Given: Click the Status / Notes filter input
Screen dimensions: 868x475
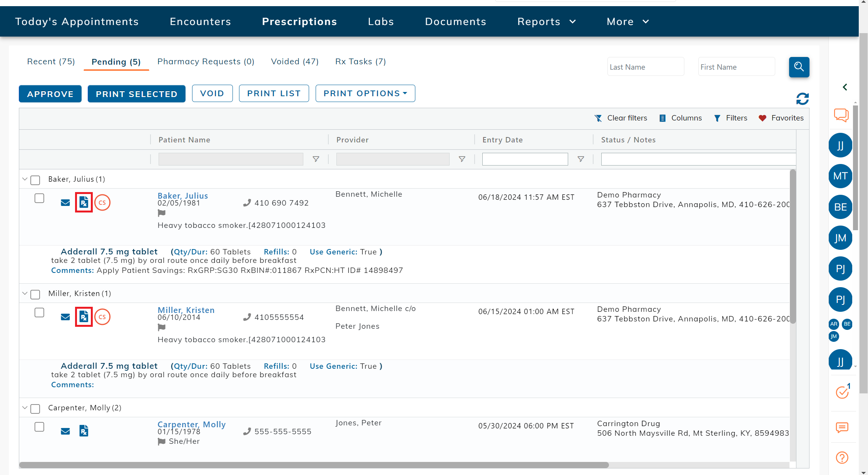Looking at the screenshot, I should (x=698, y=159).
